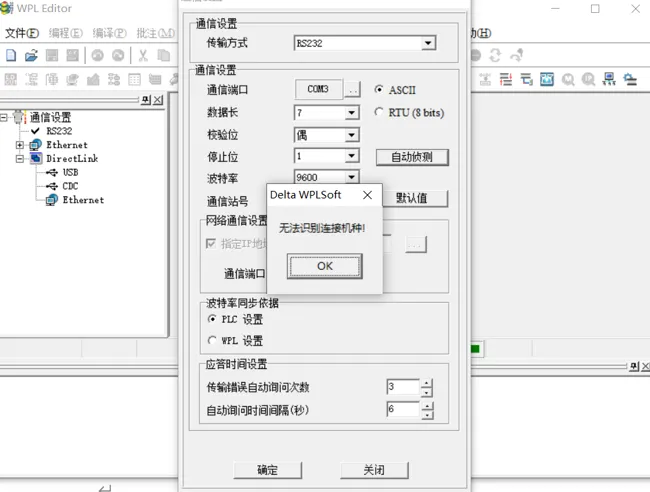Click the New file icon in WPL Editor toolbar
650x492 pixels.
click(11, 55)
